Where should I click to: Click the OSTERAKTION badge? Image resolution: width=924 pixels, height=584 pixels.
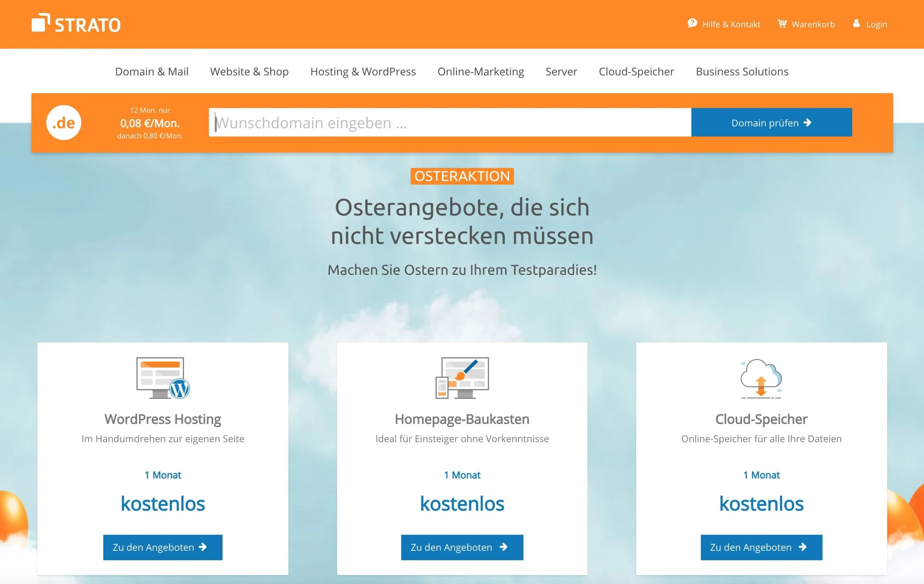pos(462,176)
